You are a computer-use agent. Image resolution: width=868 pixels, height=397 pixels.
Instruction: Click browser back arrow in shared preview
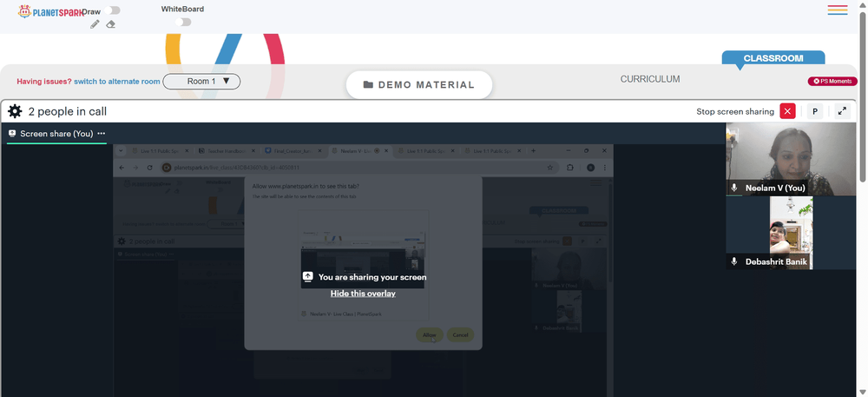pos(122,167)
